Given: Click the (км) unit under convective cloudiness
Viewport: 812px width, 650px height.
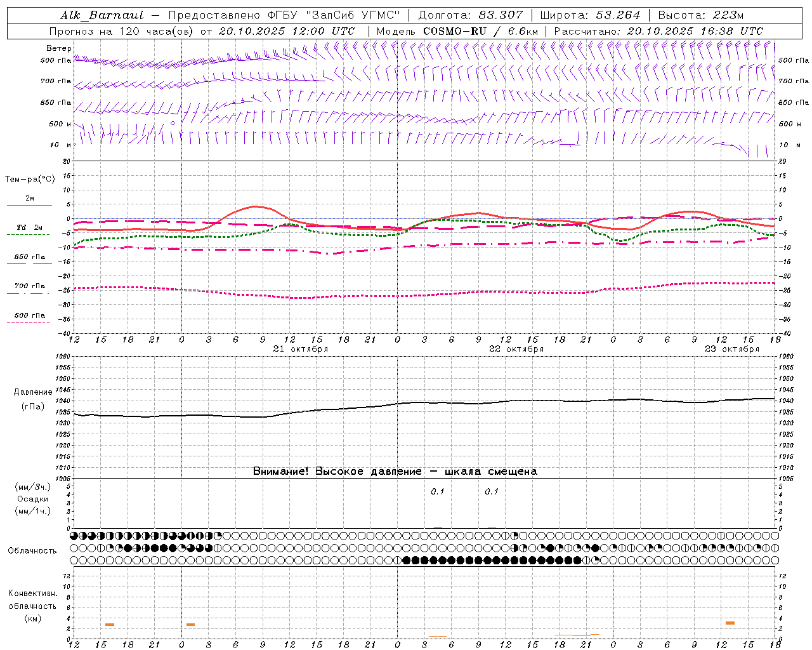Looking at the screenshot, I should pos(33,618).
